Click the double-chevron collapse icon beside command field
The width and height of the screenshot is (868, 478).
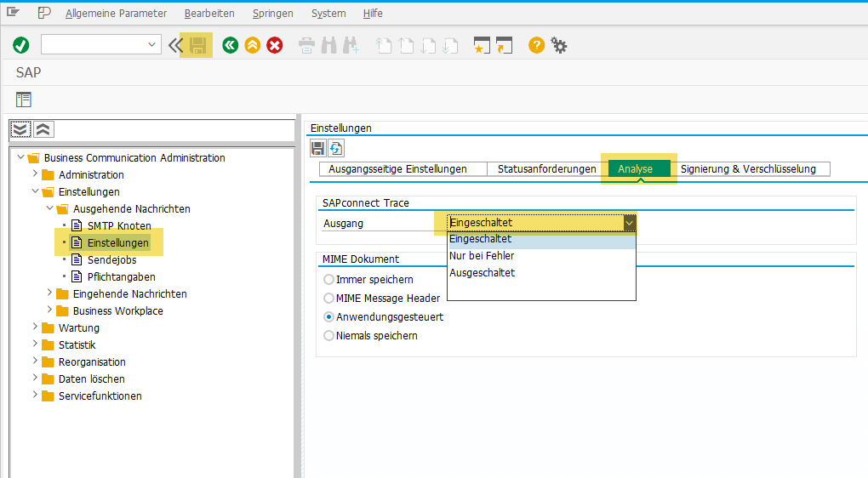(175, 45)
